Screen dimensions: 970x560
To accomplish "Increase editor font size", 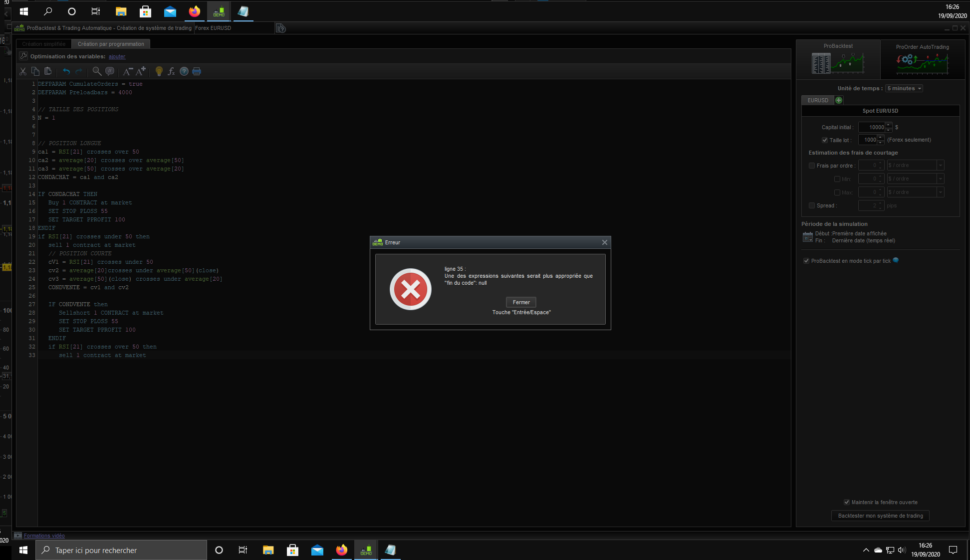I will tap(141, 71).
